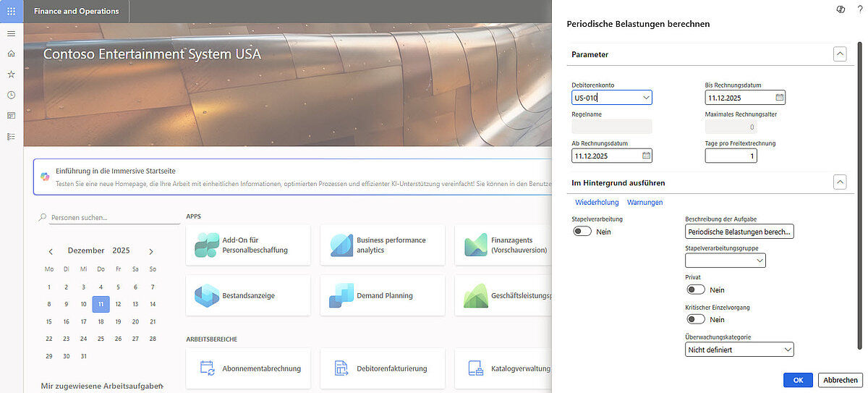Open the Copilot icon in the dialog header
The image size is (868, 393).
[x=841, y=8]
